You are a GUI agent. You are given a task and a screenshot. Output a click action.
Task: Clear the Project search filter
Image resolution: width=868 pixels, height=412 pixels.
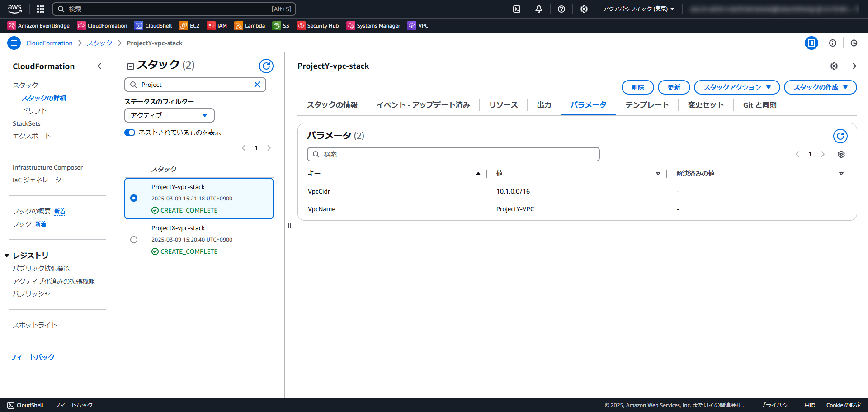[257, 85]
